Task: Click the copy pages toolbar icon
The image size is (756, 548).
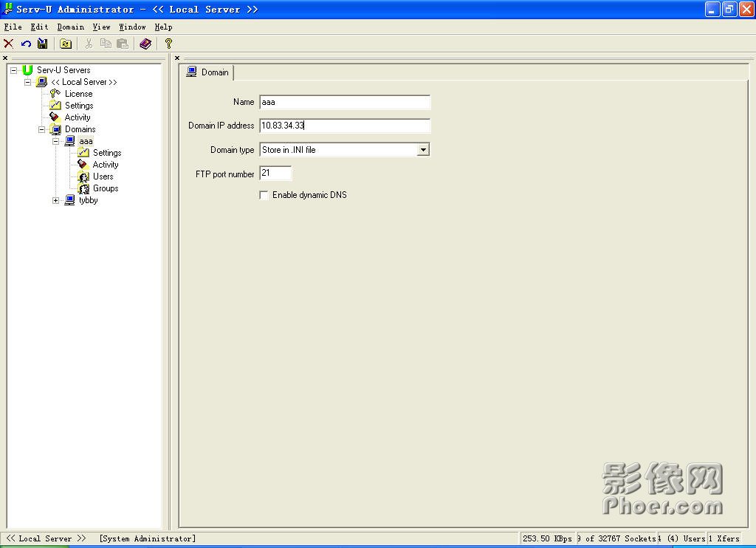Action: coord(106,44)
